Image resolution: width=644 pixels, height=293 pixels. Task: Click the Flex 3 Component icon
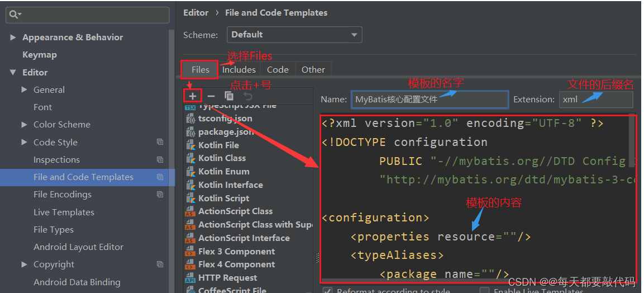[x=190, y=252]
